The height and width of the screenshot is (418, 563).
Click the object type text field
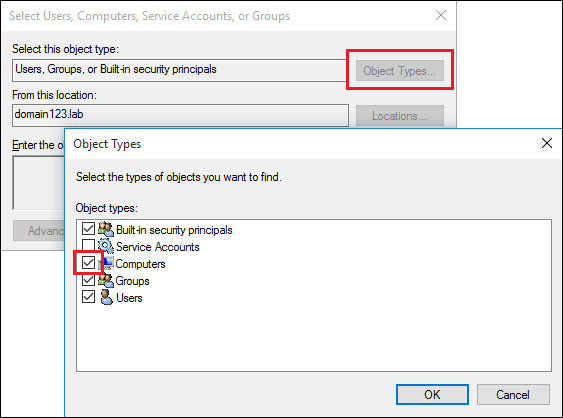click(179, 70)
